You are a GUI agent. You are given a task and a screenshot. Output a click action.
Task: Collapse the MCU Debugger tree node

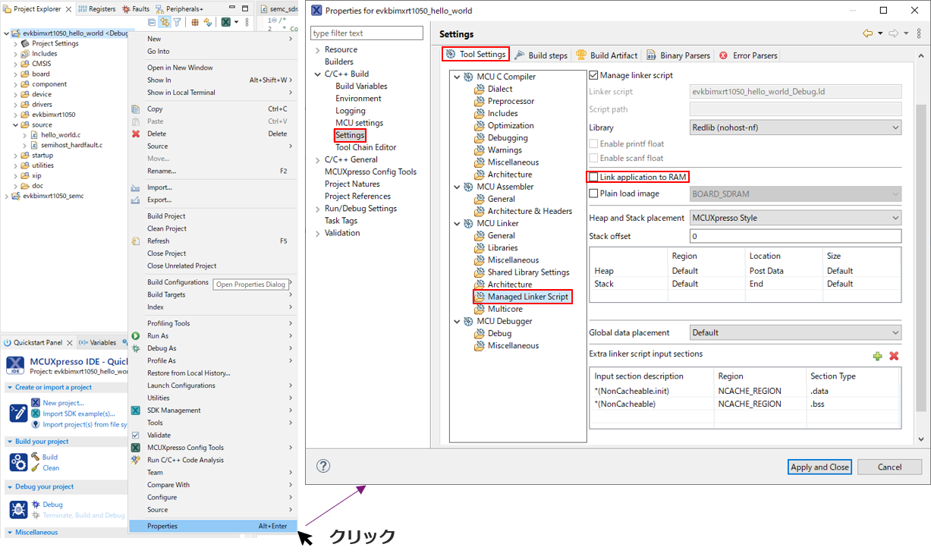coord(457,321)
